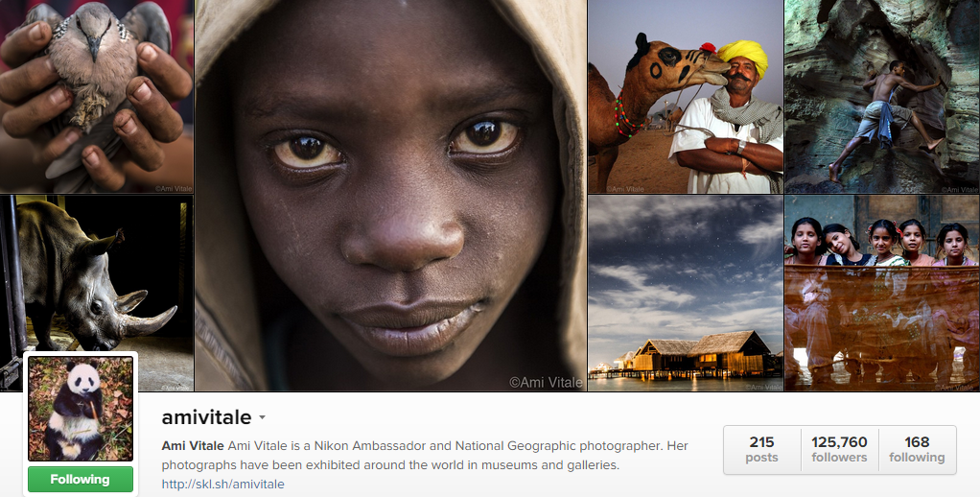Open the skl.sh/amivitale link
Viewport: 980px width, 497px height.
[222, 484]
